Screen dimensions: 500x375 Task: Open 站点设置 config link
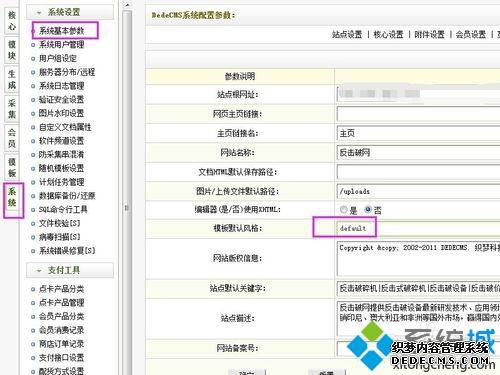(x=347, y=35)
